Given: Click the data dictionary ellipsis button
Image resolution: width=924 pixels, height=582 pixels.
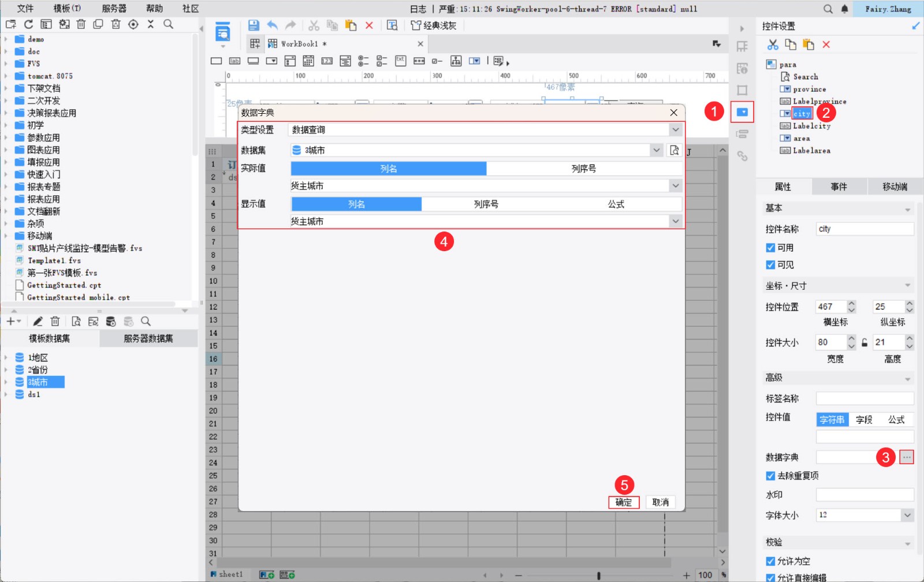Looking at the screenshot, I should [907, 457].
